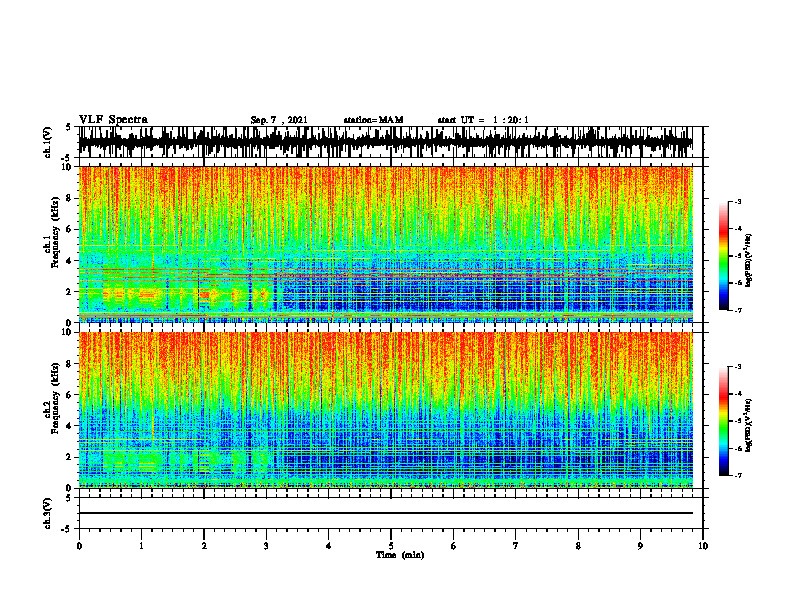
Task: Click the "-3" label on ch.2 color bar
Action: click(x=738, y=367)
